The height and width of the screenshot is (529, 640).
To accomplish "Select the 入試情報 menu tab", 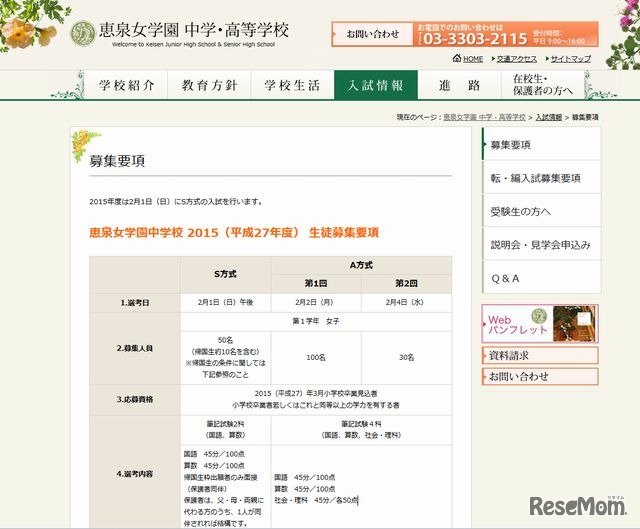I will (x=376, y=85).
